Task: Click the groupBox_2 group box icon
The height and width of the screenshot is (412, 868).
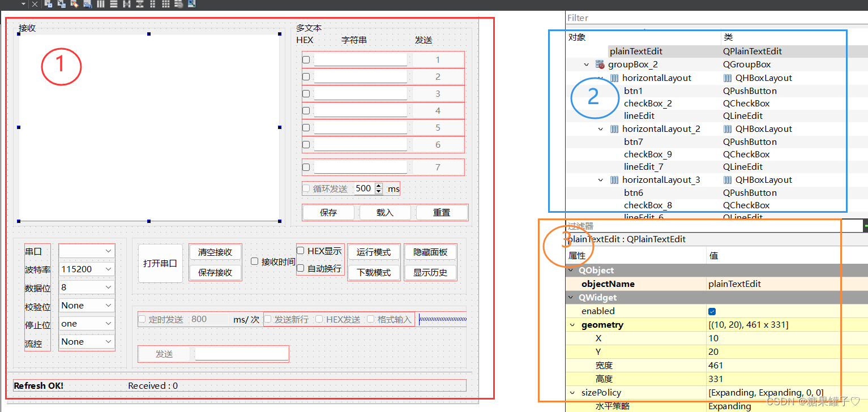Action: coord(600,65)
